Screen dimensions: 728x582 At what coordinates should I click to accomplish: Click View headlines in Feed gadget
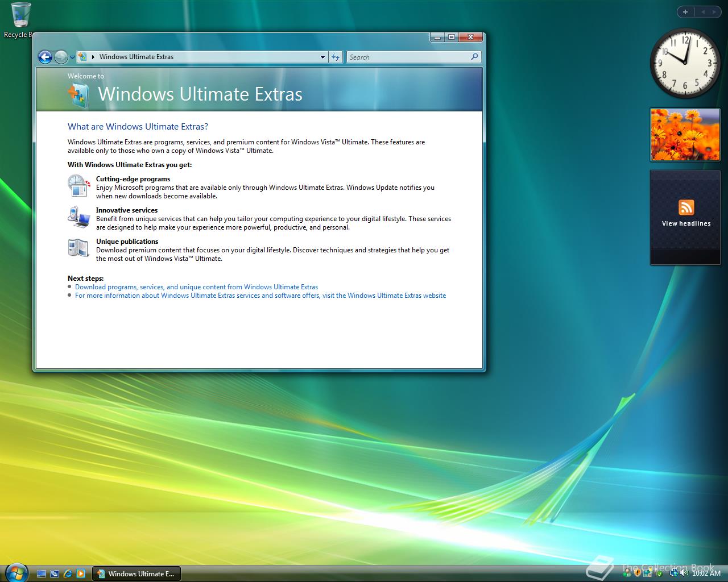tap(686, 224)
